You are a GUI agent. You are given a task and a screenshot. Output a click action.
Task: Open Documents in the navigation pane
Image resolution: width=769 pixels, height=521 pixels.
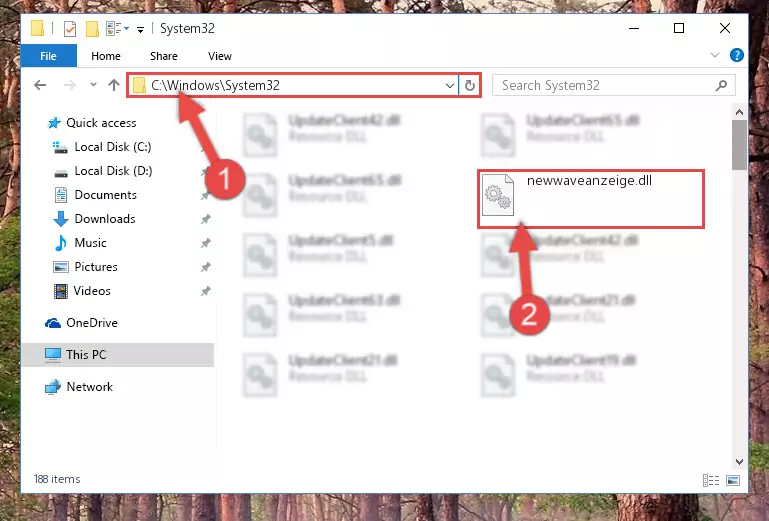click(105, 195)
